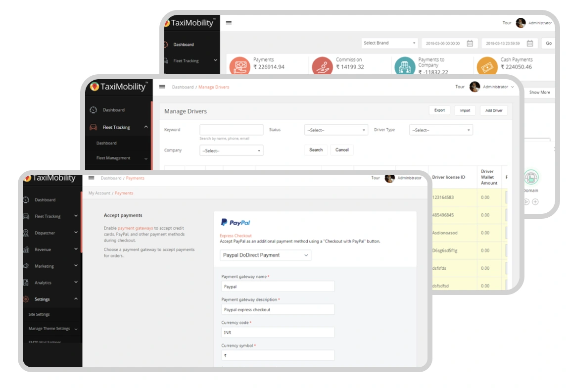Open the Driver Type dropdown
This screenshot has height=392, width=568.
click(441, 130)
